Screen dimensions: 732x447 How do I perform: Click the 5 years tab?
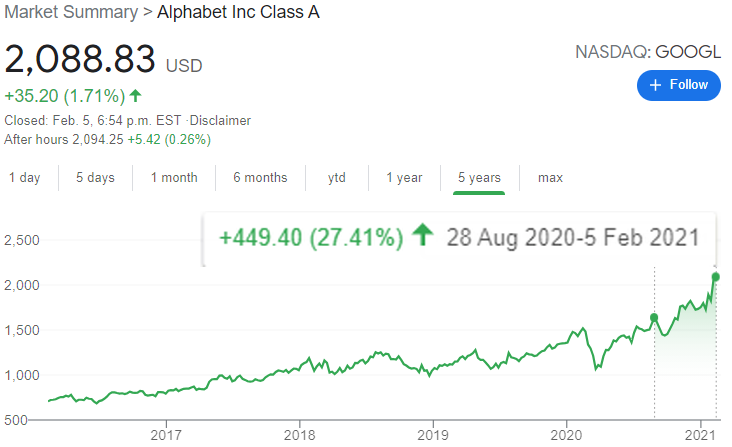point(479,178)
